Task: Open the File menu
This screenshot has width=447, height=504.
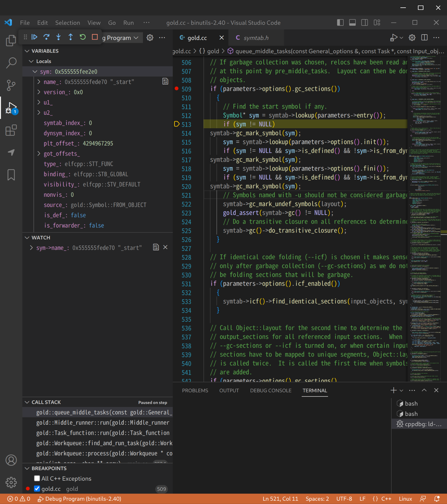Action: pyautogui.click(x=25, y=23)
